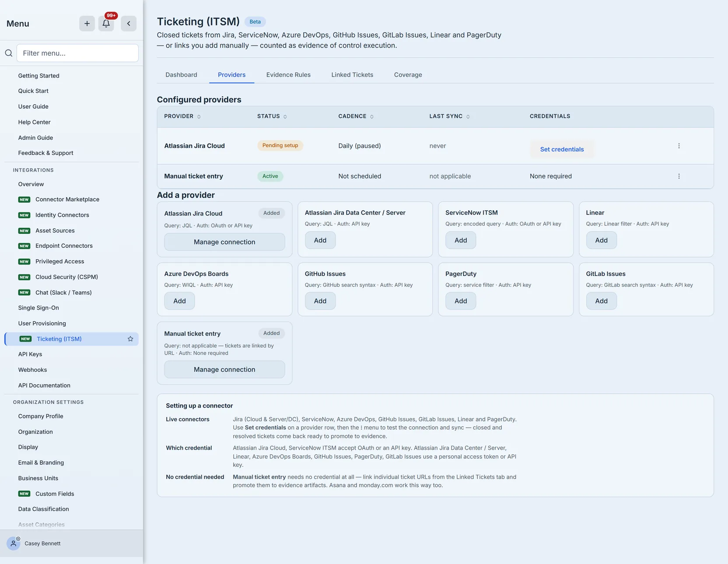
Task: Add the Azure DevOps Boards provider
Action: click(x=179, y=301)
